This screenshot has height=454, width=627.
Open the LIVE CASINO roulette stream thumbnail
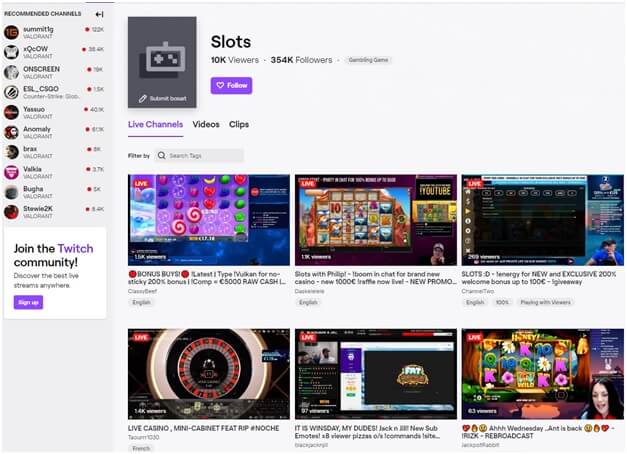pyautogui.click(x=209, y=374)
